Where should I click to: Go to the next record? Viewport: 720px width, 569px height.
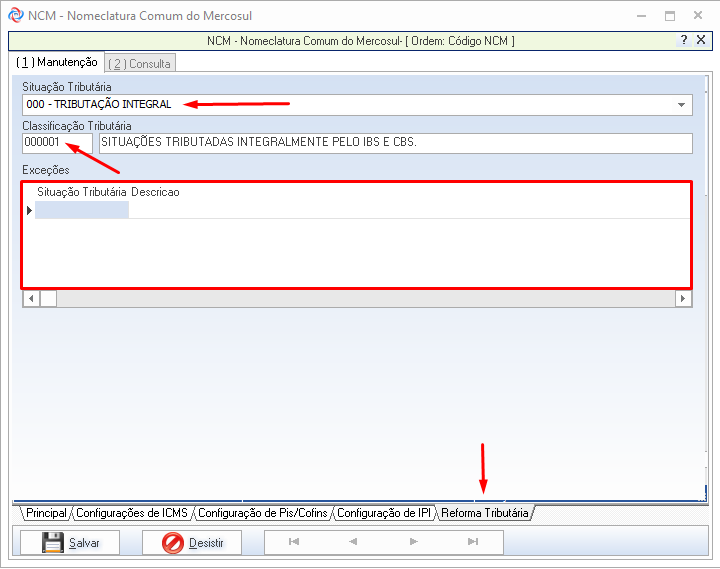(x=413, y=542)
